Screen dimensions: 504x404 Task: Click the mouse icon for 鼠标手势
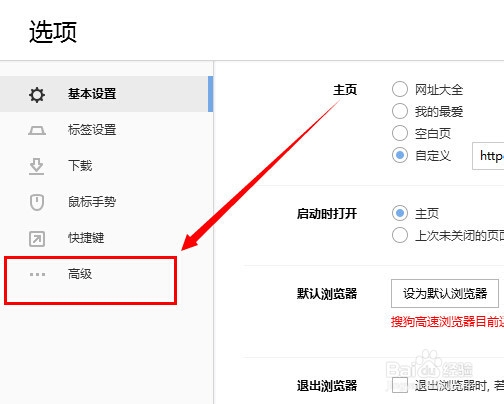(x=37, y=202)
